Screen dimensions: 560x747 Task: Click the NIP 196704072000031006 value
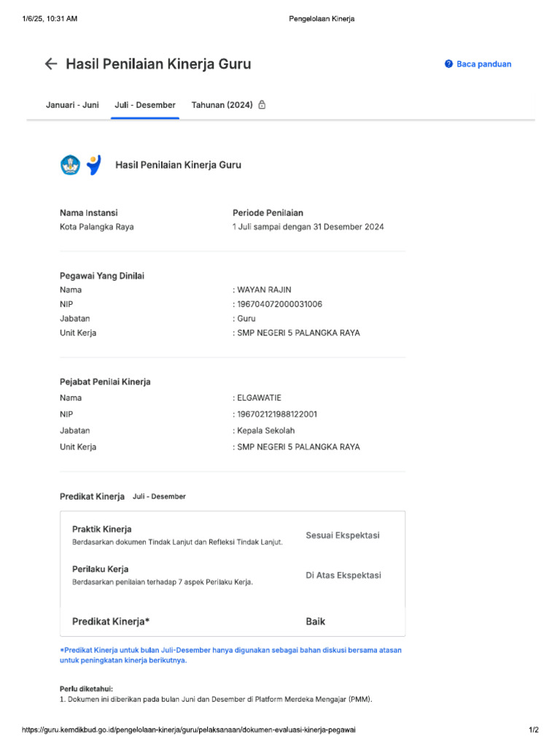tap(279, 304)
